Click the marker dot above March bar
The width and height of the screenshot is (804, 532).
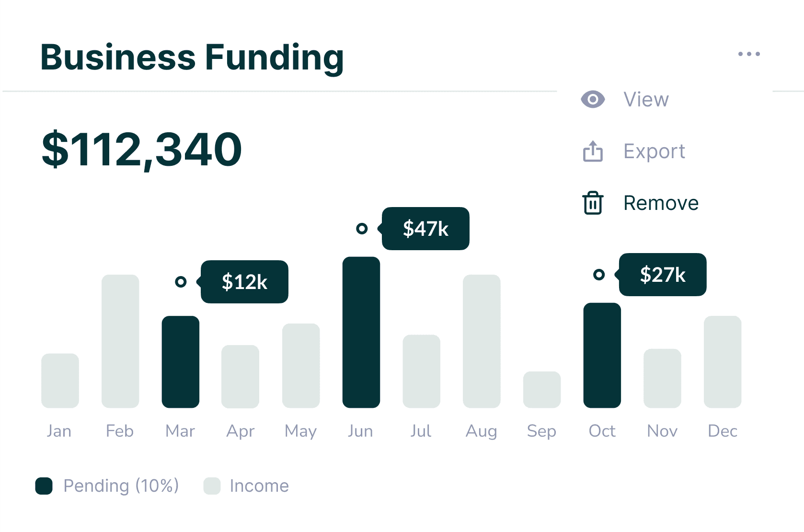click(181, 282)
